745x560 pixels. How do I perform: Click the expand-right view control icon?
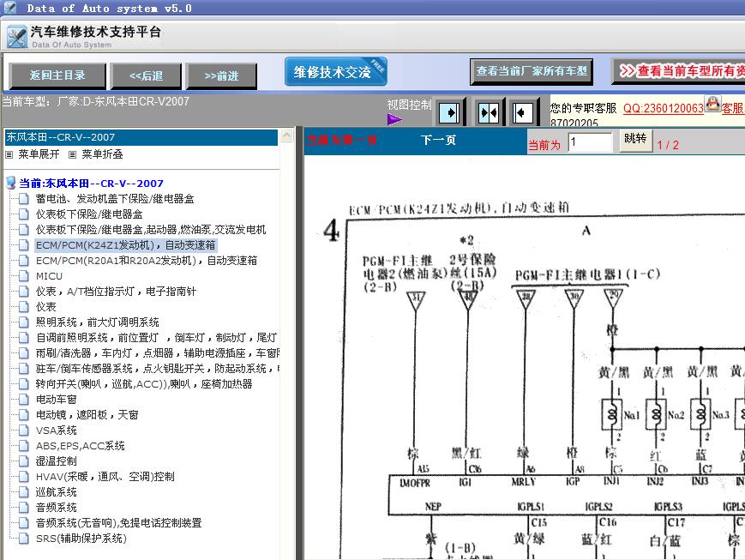[x=449, y=113]
